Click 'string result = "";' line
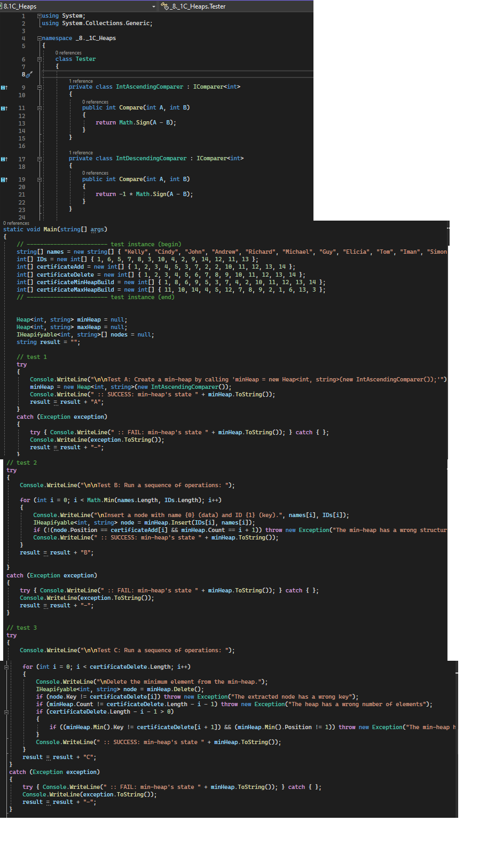The image size is (479, 868). coord(48,342)
